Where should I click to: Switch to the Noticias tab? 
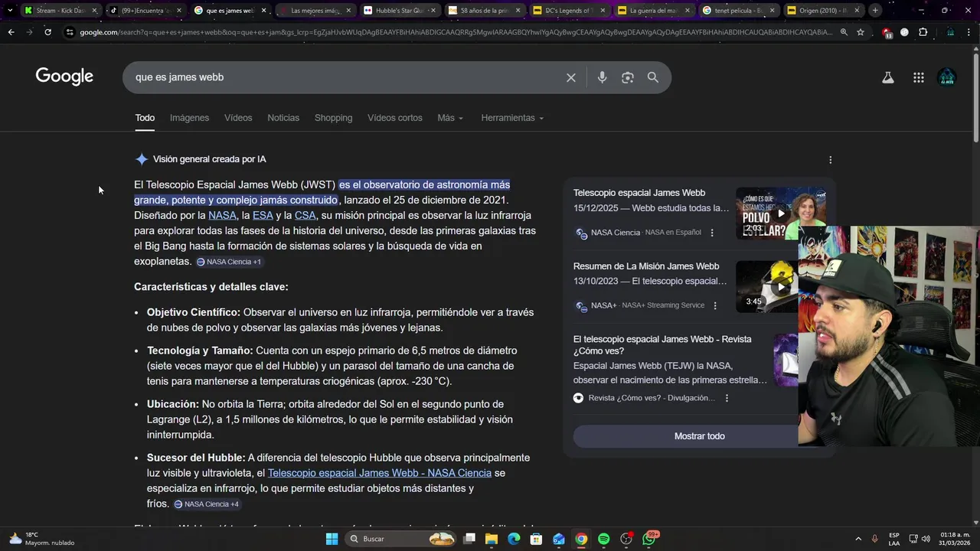[x=283, y=118]
